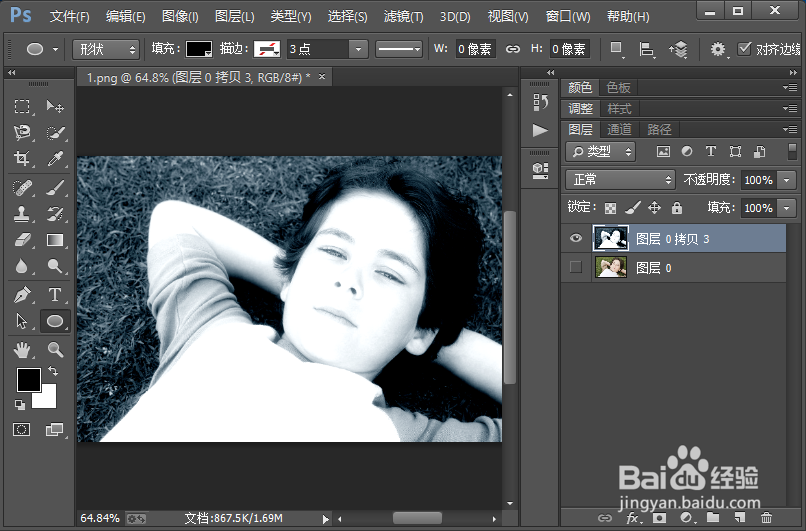Open the 填充 percentage dropdown arrow in layers
The width and height of the screenshot is (806, 531).
787,208
